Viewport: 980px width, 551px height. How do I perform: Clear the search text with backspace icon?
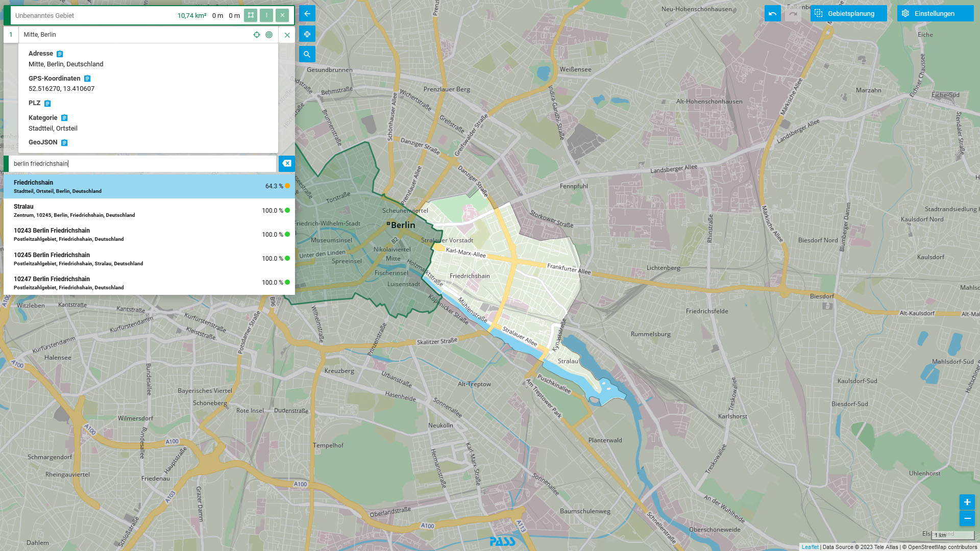[x=287, y=163]
